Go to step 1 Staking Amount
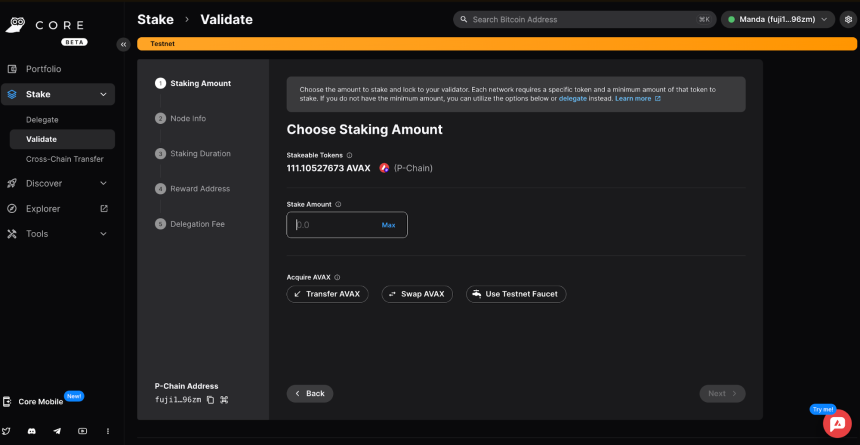Image resolution: width=860 pixels, height=445 pixels. point(193,83)
